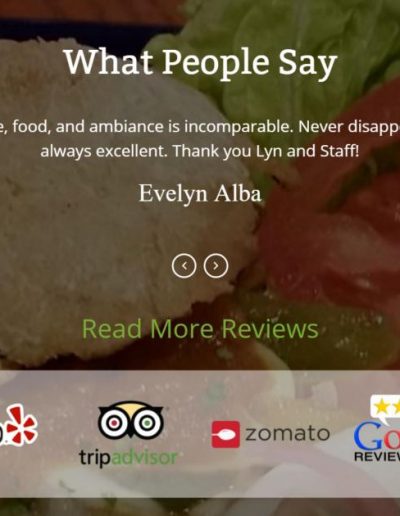The height and width of the screenshot is (516, 400).
Task: Click the 'What People Say' heading
Action: tap(201, 62)
